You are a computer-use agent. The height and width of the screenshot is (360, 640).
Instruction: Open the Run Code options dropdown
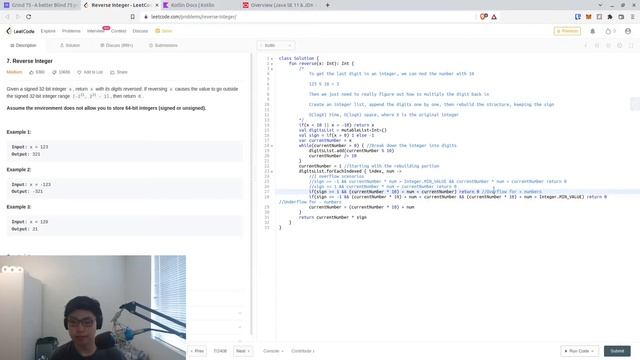(x=593, y=351)
